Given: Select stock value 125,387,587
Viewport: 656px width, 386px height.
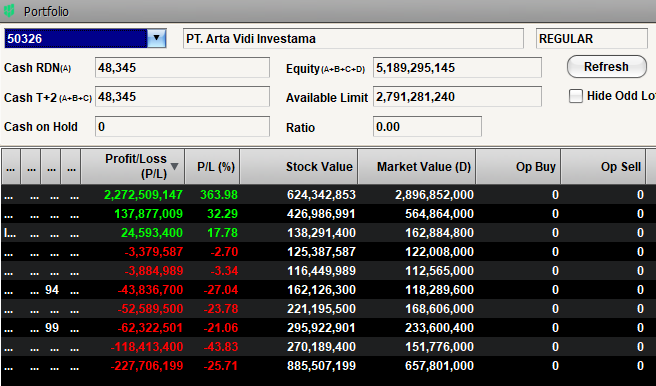Looking at the screenshot, I should coord(321,252).
